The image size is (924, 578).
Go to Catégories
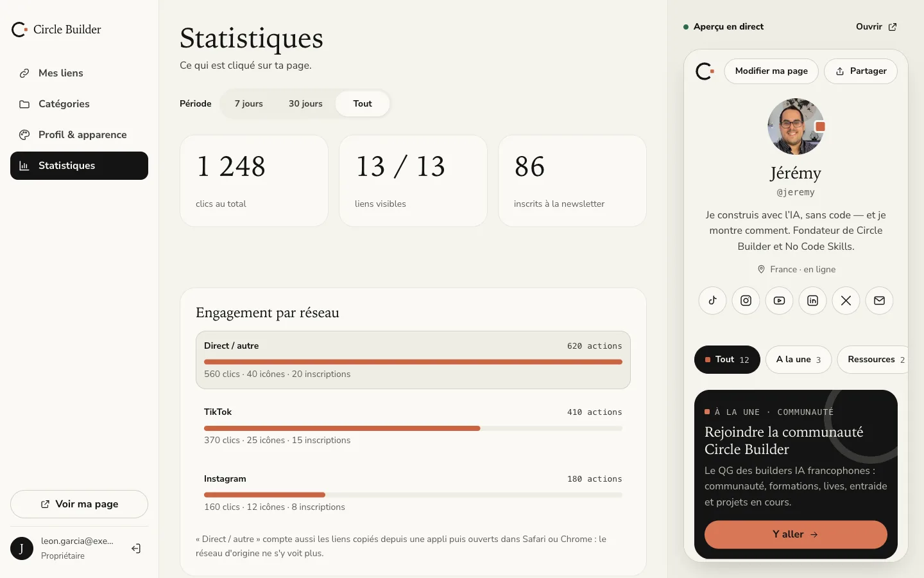click(79, 104)
